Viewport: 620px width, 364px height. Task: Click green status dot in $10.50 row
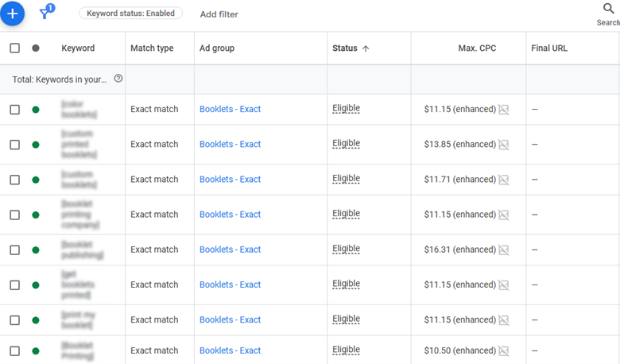tap(36, 350)
